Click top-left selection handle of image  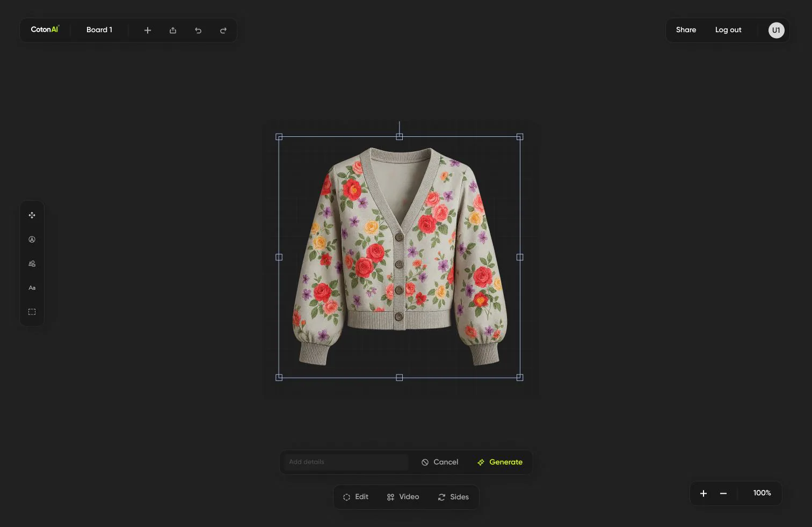[279, 137]
